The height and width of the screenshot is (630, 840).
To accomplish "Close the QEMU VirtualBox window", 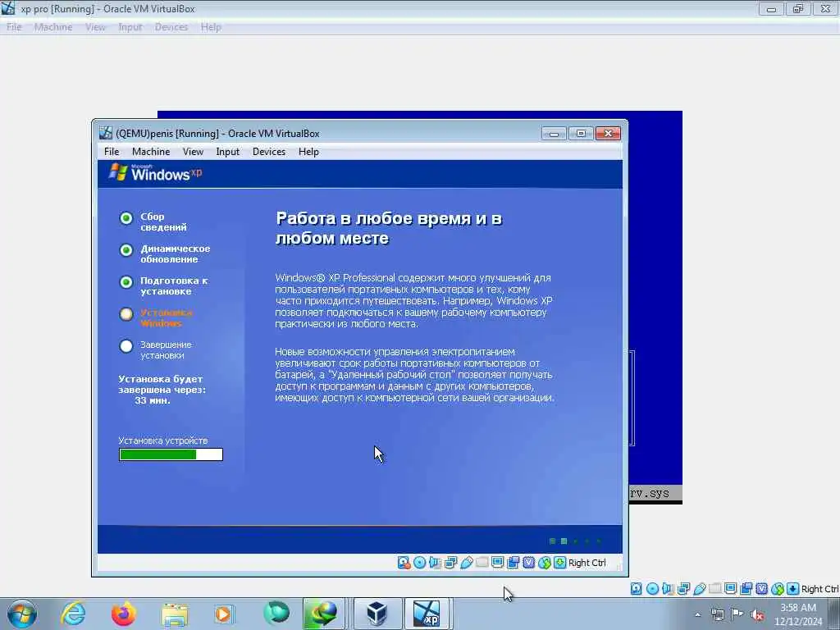I will click(608, 134).
